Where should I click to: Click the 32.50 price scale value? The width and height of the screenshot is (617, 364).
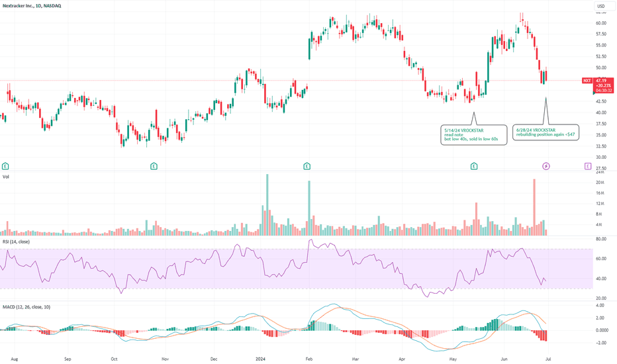pos(601,146)
